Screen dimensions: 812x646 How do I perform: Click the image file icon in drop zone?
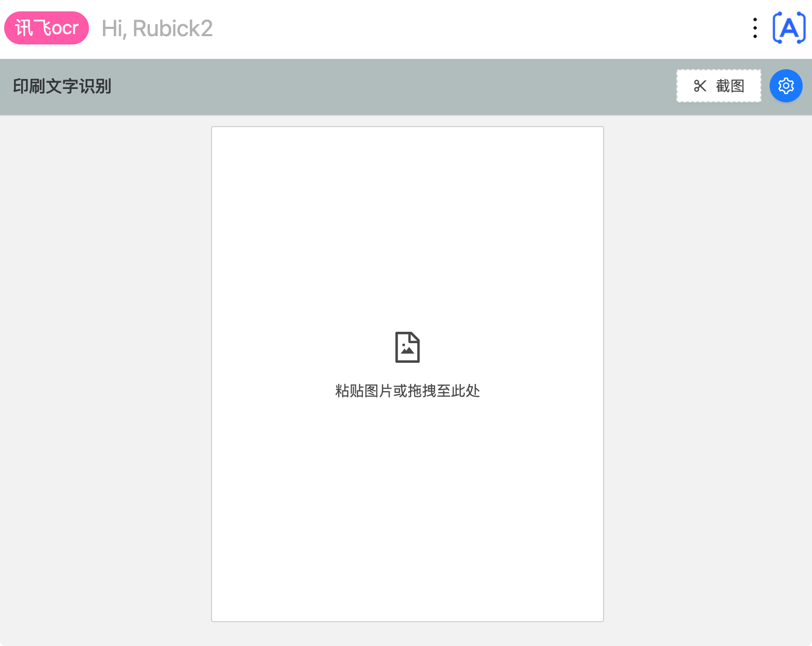coord(407,347)
